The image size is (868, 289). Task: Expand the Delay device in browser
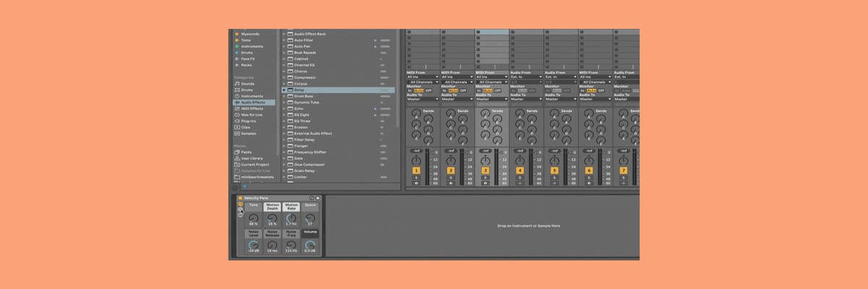(284, 90)
